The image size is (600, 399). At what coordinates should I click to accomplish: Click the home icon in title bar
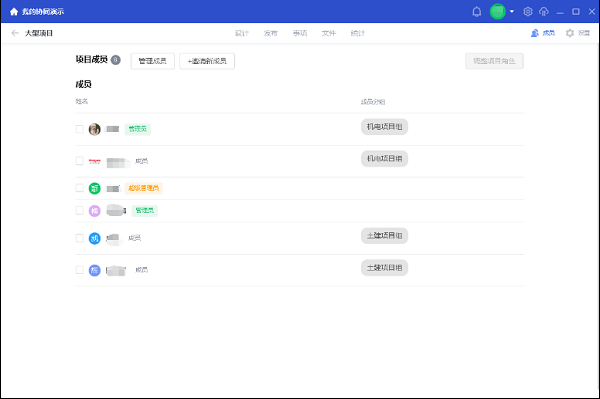pyautogui.click(x=14, y=11)
